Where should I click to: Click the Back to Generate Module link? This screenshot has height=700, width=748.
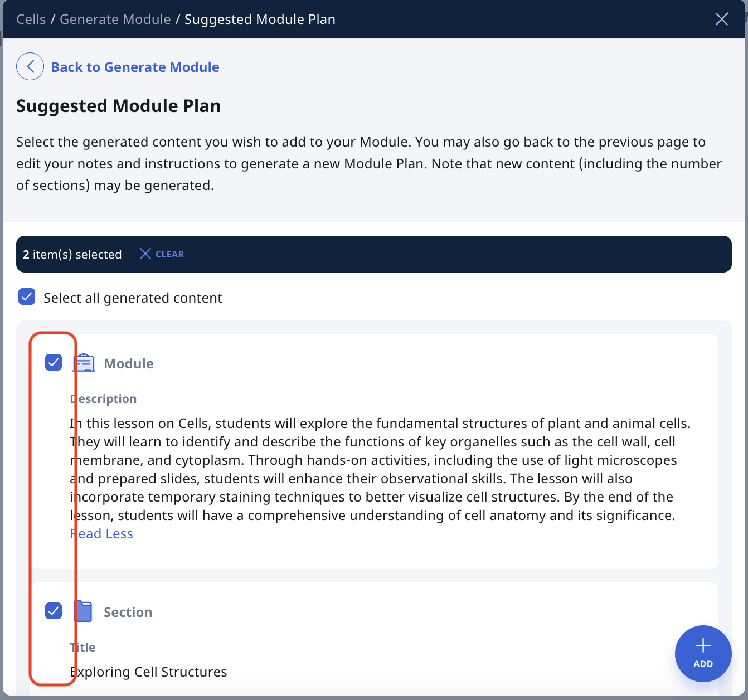[135, 67]
